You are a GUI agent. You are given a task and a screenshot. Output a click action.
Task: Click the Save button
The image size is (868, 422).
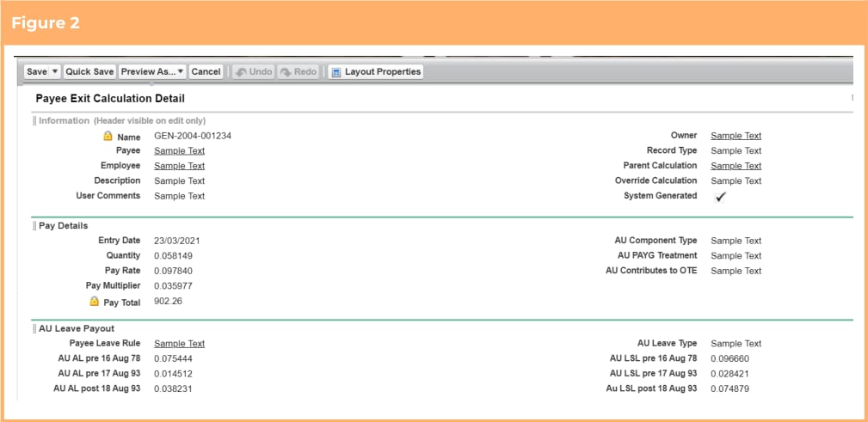(x=36, y=72)
